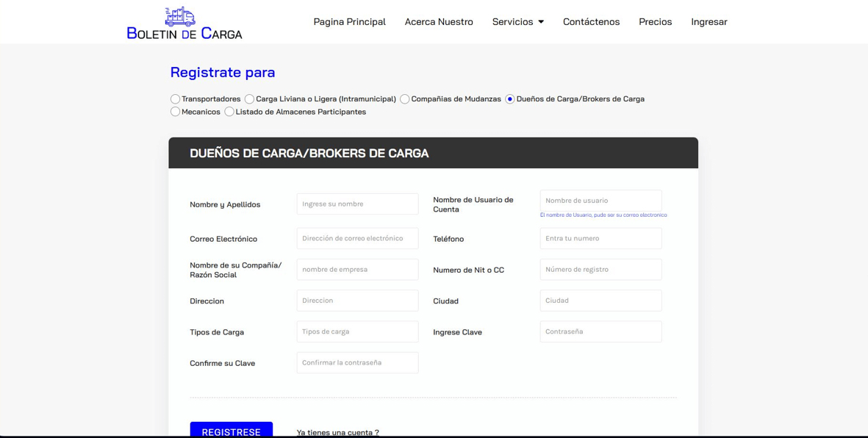
Task: Click the Ingresar login link
Action: 709,22
